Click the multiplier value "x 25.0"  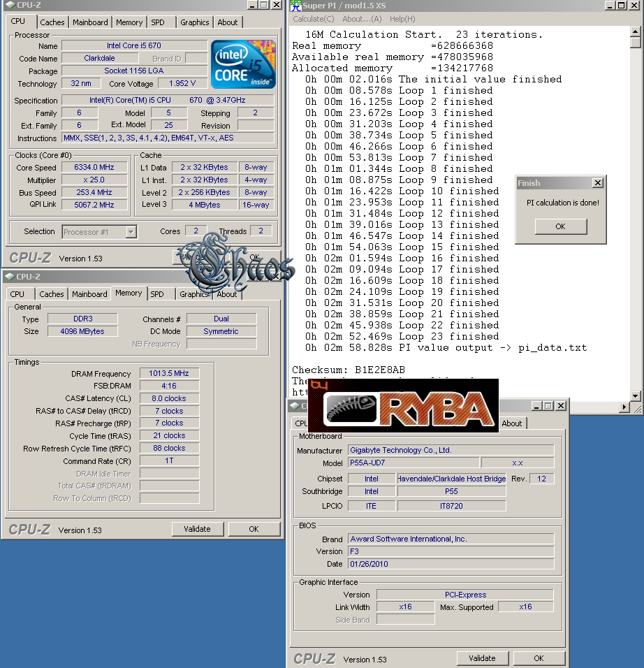tap(94, 180)
